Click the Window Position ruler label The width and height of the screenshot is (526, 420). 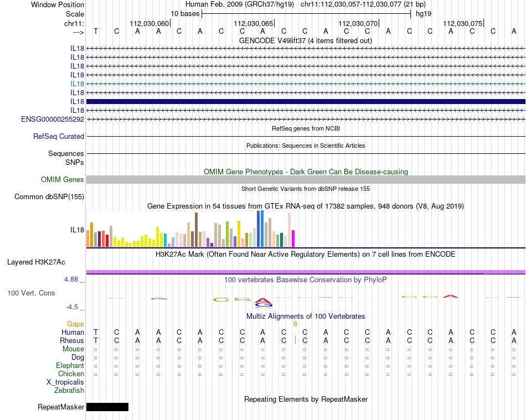tap(58, 4)
